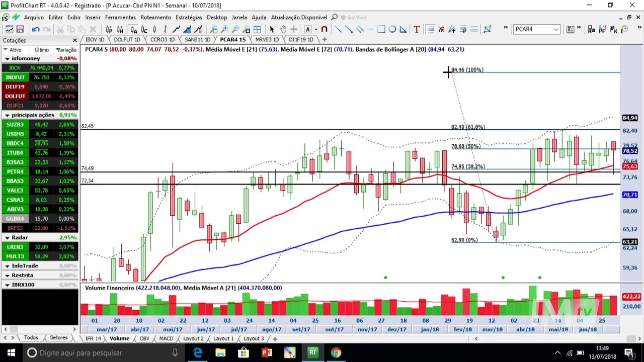Screen dimensions: 644x362
Task: Open the Ferramentas menu
Action: [120, 17]
